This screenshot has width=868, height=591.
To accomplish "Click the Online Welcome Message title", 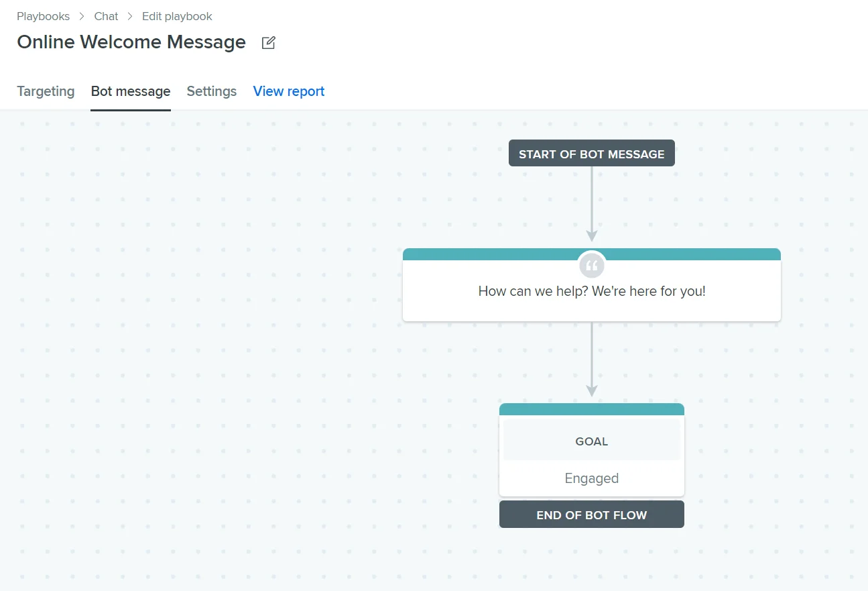I will tap(131, 42).
